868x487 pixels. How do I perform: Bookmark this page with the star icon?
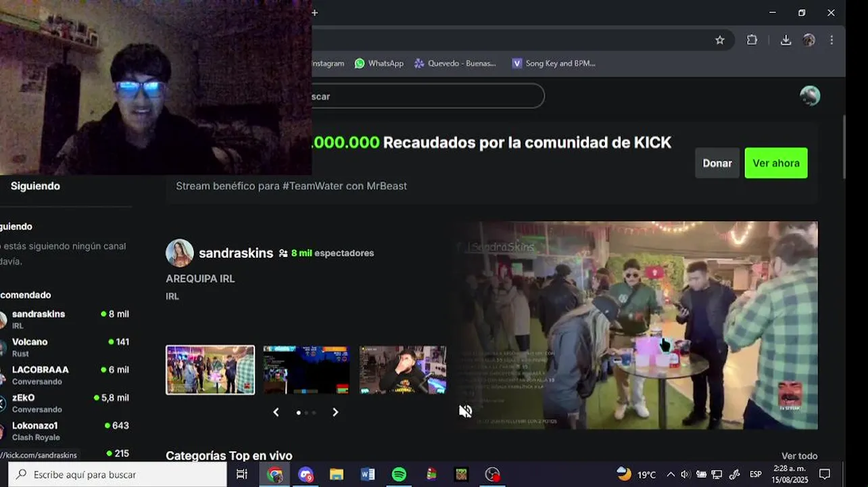[x=720, y=40]
